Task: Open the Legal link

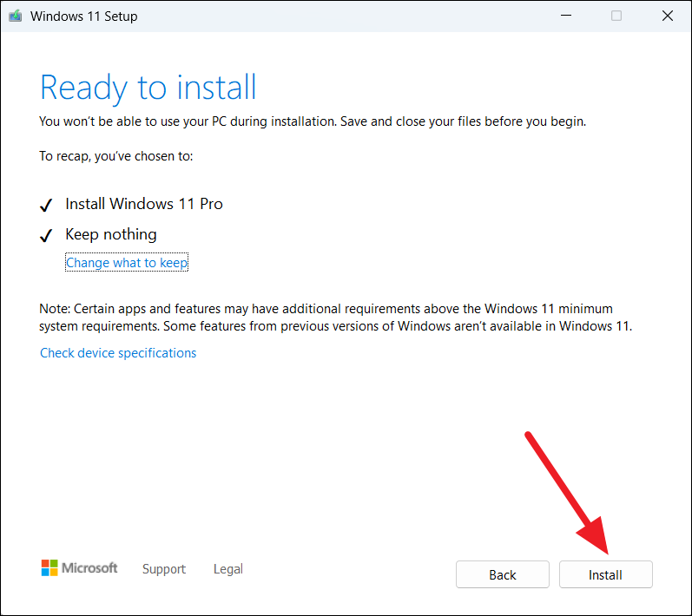Action: [228, 569]
